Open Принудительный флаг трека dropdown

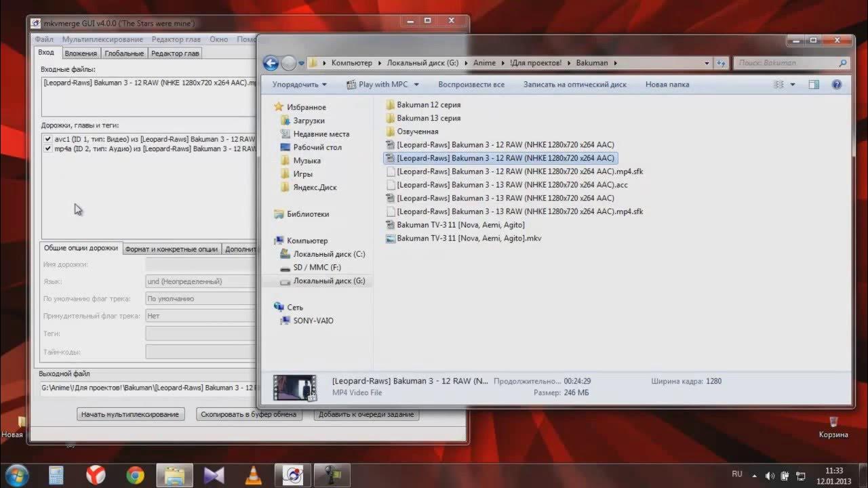point(201,317)
